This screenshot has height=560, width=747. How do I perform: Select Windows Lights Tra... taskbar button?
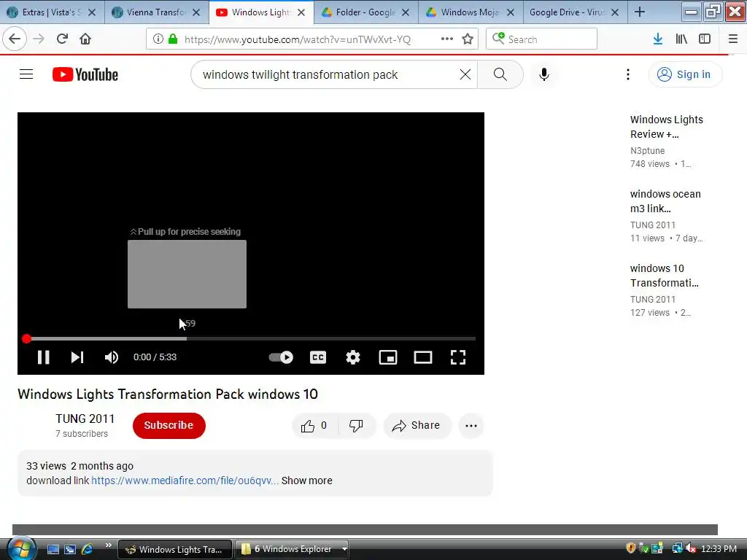(x=175, y=549)
